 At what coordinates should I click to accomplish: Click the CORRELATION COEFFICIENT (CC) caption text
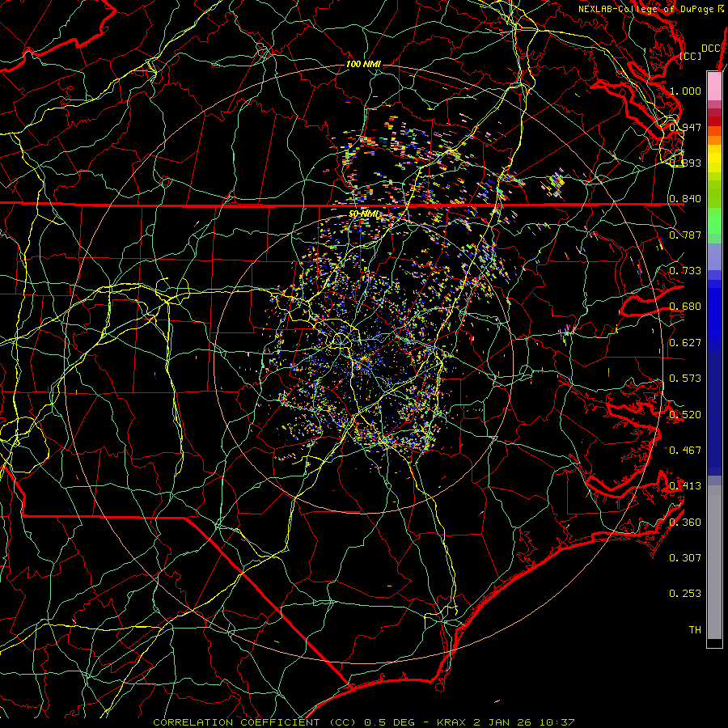256,722
